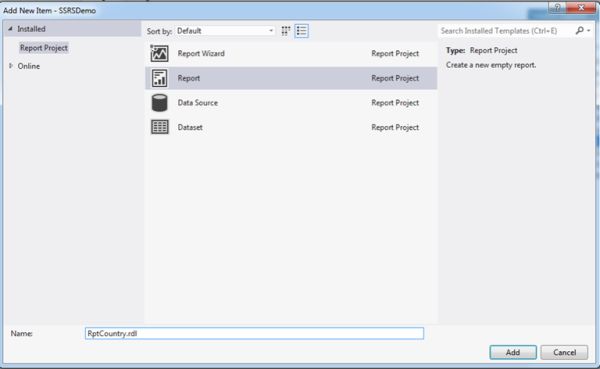Click the Cancel button

[x=564, y=352]
